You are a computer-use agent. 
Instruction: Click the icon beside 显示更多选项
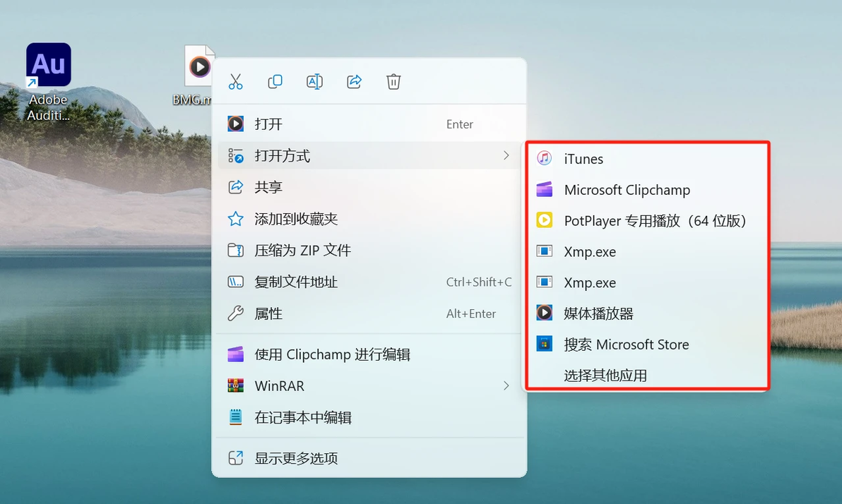(235, 458)
